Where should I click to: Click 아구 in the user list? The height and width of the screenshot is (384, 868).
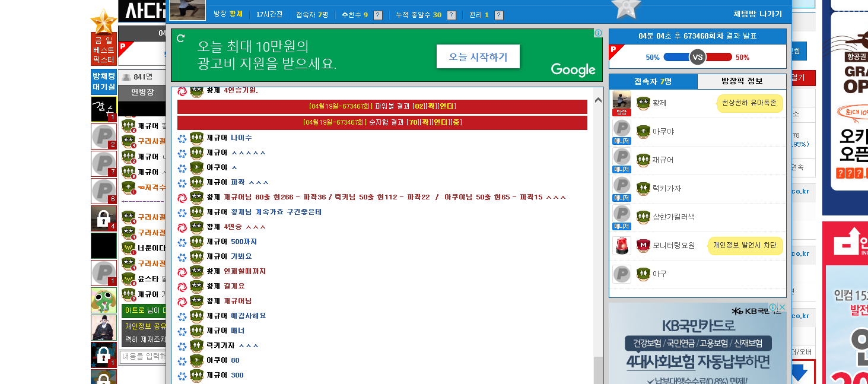(660, 274)
